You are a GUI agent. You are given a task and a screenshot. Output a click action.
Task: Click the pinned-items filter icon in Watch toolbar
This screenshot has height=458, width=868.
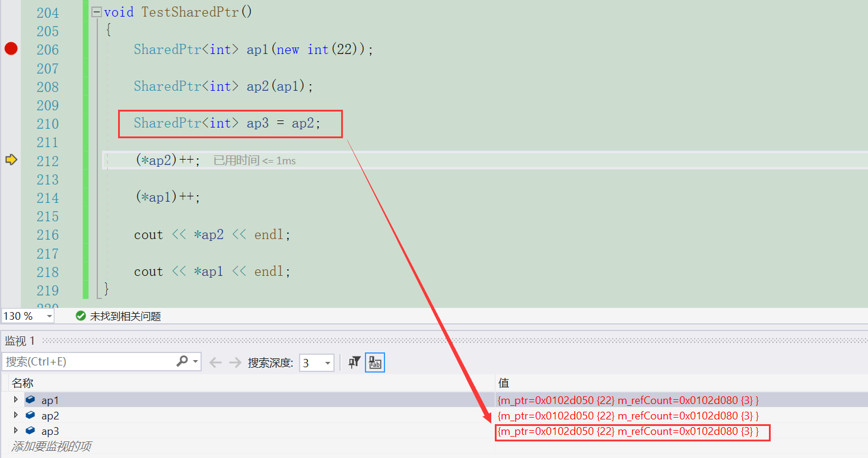(x=354, y=362)
